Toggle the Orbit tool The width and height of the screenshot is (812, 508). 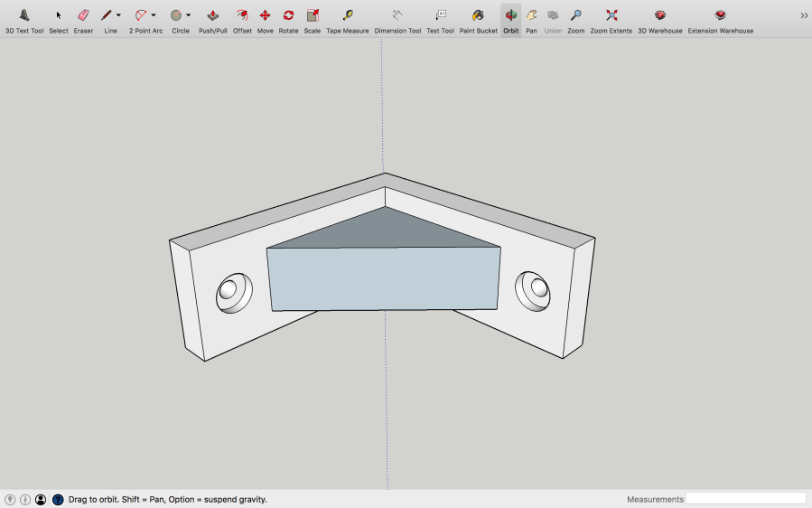click(511, 15)
